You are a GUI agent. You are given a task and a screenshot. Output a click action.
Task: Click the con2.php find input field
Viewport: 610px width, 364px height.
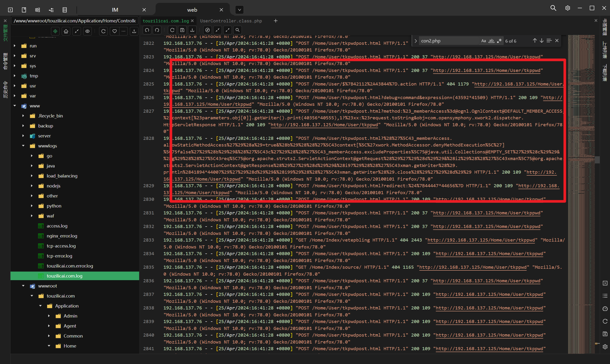tap(449, 41)
